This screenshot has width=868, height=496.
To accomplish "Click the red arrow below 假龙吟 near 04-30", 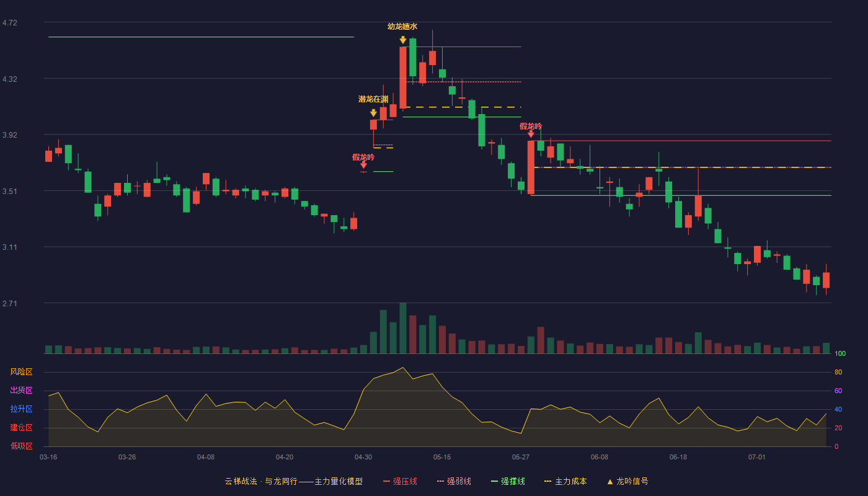I will [x=363, y=165].
